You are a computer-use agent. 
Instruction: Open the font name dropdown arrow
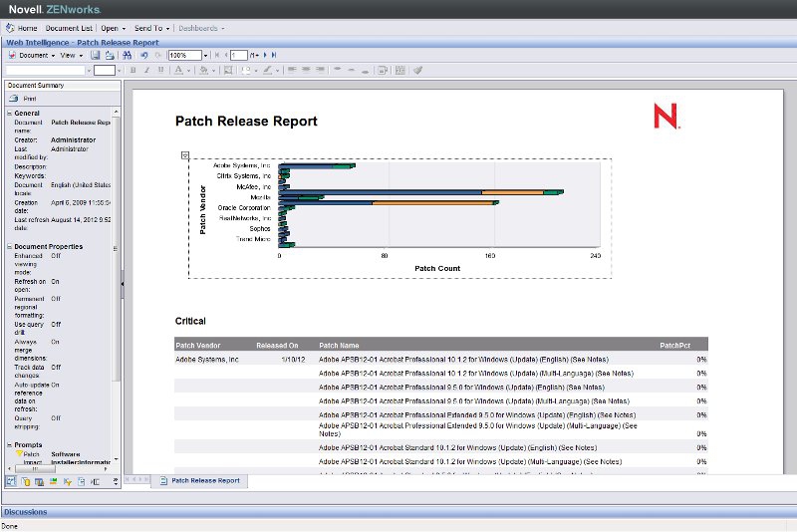point(89,71)
